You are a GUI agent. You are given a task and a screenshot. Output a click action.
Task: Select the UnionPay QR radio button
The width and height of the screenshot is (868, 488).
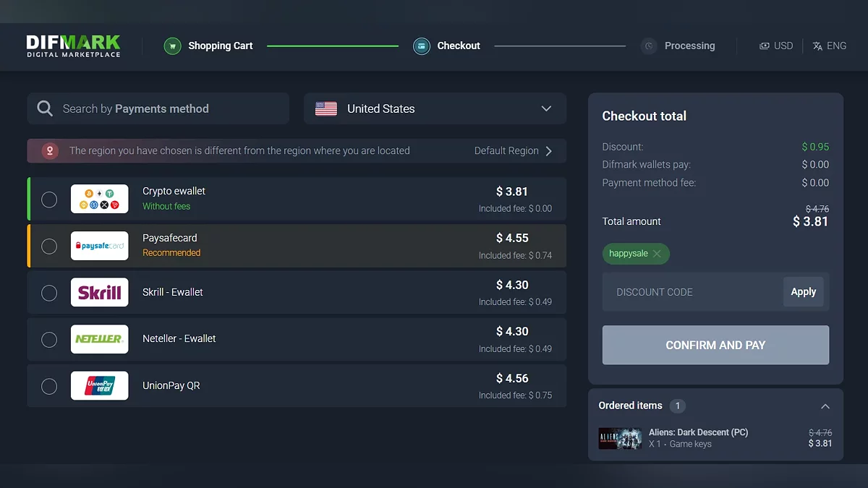pyautogui.click(x=49, y=386)
